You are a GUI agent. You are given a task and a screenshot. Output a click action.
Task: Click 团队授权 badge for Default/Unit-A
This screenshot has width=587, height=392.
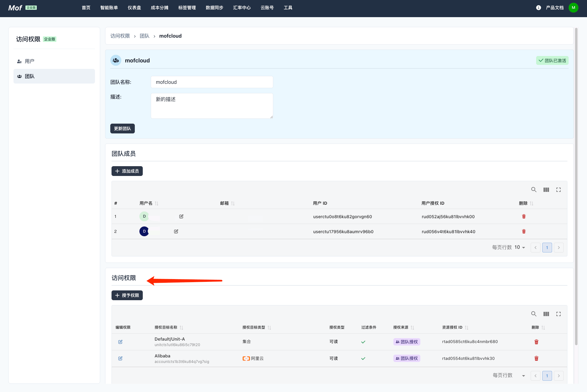point(407,342)
